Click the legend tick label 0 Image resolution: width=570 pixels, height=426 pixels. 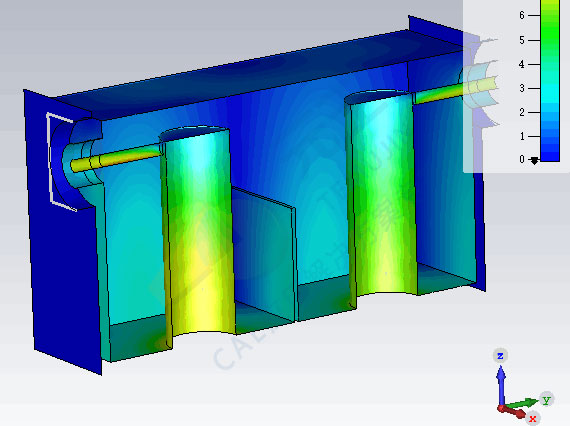point(522,159)
